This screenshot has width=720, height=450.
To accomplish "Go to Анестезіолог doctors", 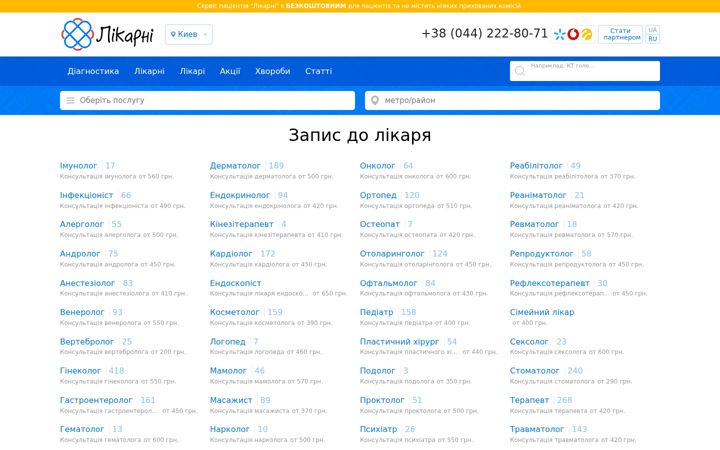I will (x=87, y=283).
